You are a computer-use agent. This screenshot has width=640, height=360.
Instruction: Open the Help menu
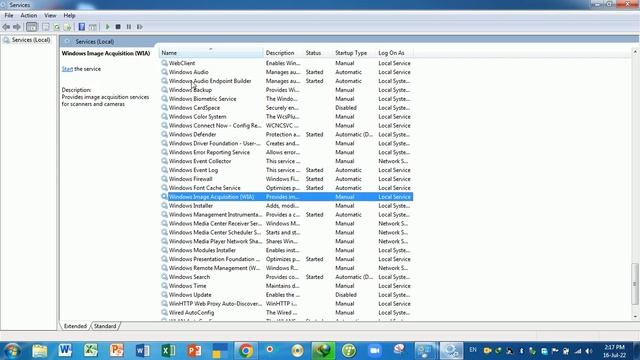(x=69, y=16)
